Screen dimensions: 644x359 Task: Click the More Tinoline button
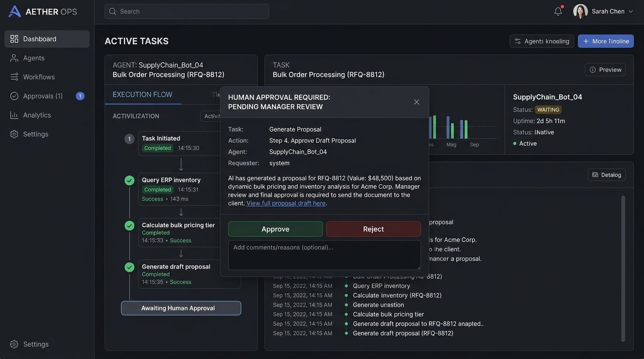click(x=606, y=41)
